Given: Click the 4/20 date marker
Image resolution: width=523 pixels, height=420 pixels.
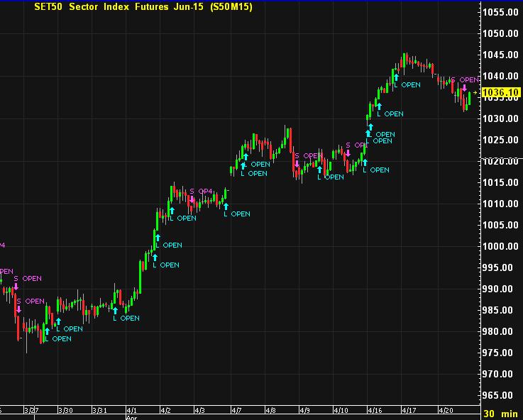Looking at the screenshot, I should point(446,410).
